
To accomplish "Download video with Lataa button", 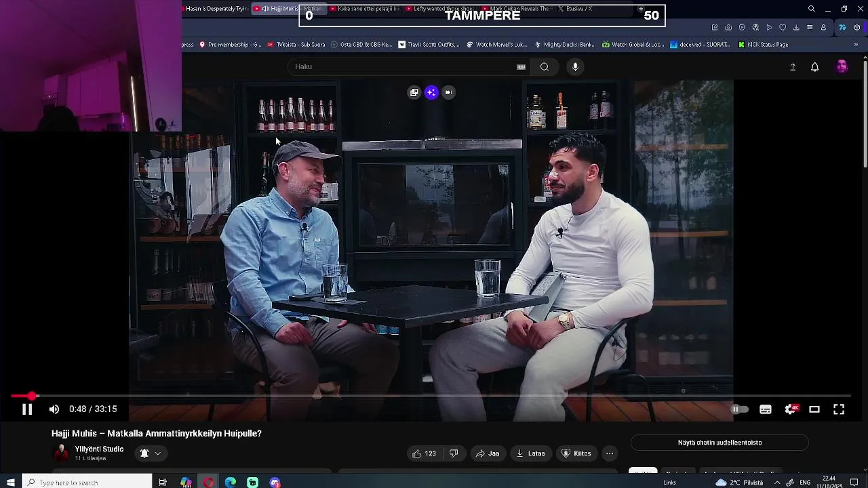I will (x=531, y=453).
